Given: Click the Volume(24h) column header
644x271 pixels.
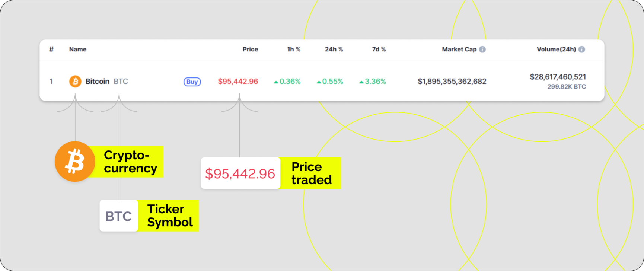Looking at the screenshot, I should pos(556,49).
